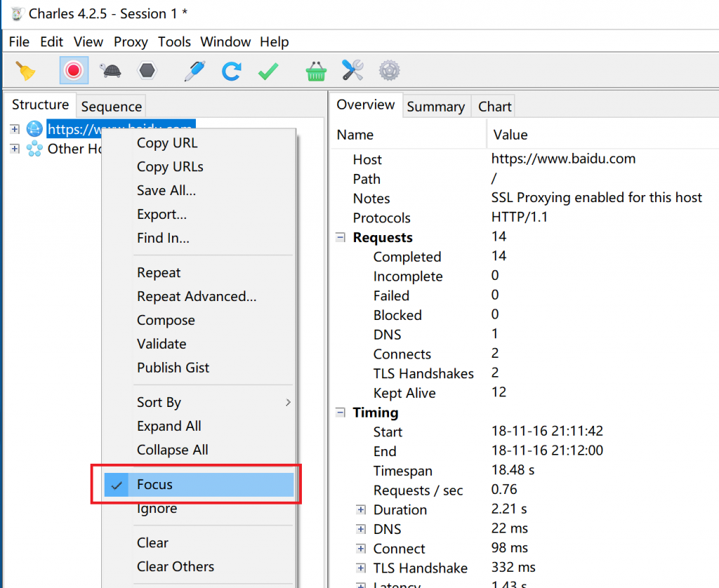Image resolution: width=719 pixels, height=588 pixels.
Task: Click the Value column header
Action: click(603, 135)
